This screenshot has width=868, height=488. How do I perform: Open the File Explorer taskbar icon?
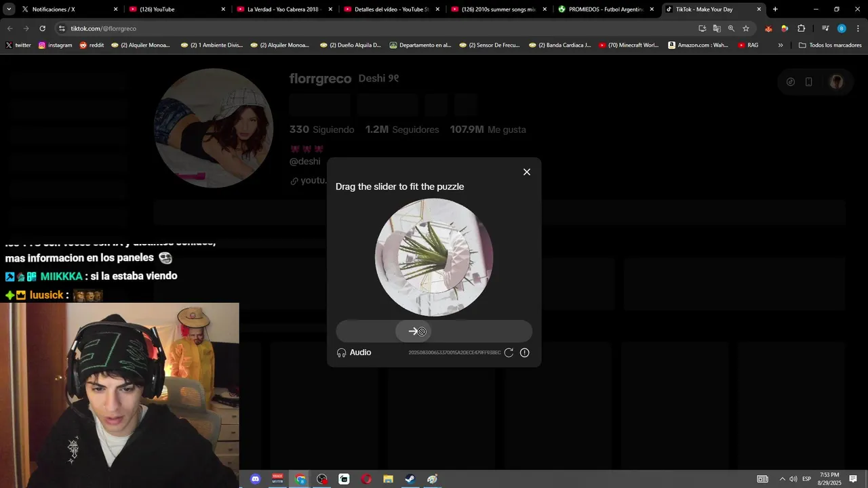pos(388,479)
